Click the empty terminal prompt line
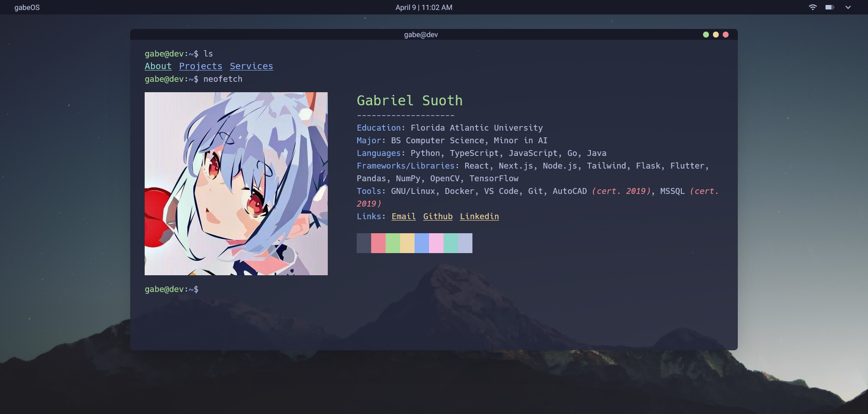868x414 pixels. click(x=171, y=289)
